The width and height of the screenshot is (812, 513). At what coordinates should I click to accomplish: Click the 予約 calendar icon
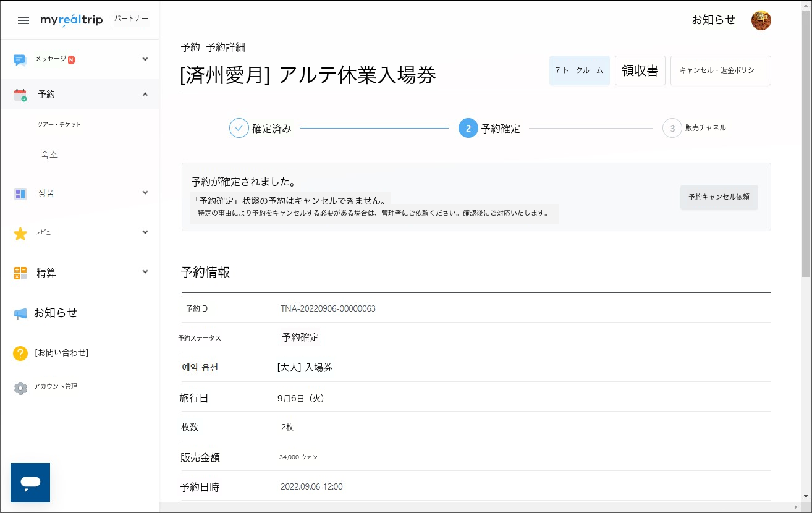click(20, 95)
